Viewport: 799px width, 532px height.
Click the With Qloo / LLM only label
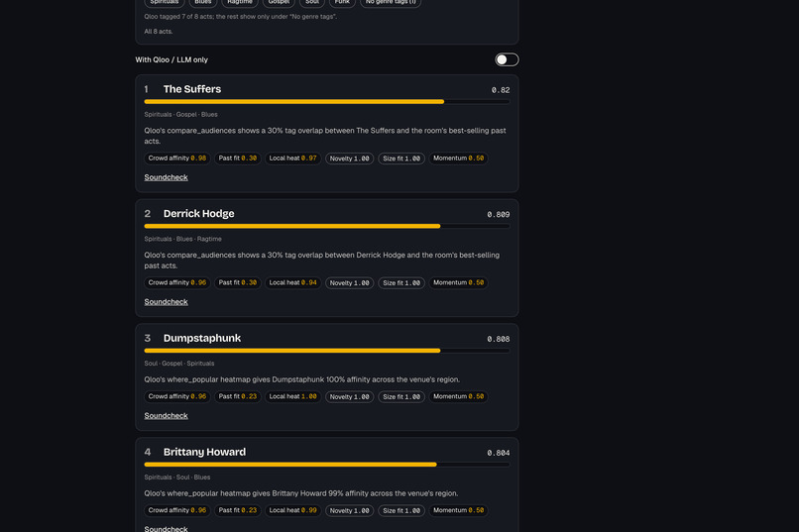click(x=171, y=60)
